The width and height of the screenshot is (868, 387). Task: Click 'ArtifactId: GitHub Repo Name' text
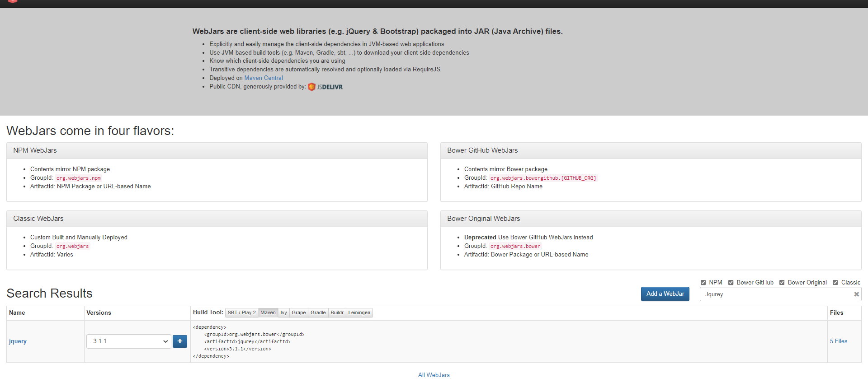click(x=503, y=187)
